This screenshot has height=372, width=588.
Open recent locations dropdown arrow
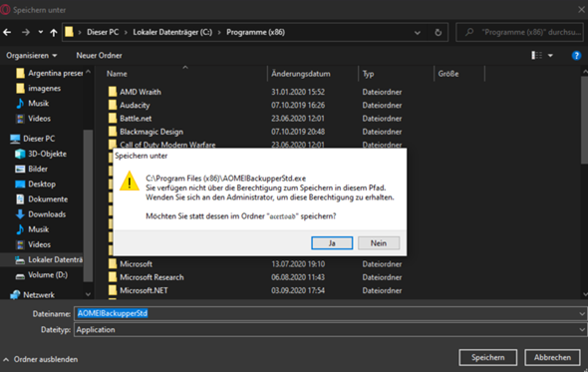pyautogui.click(x=41, y=33)
